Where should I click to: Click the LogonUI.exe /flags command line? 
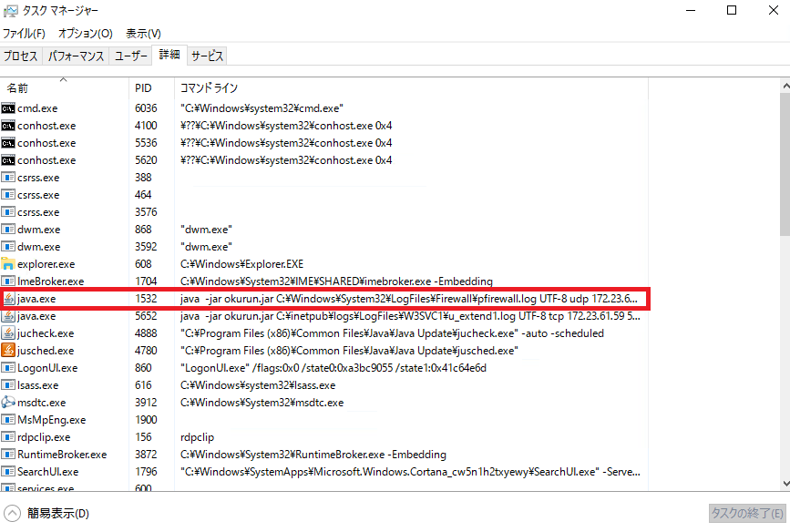coord(333,368)
